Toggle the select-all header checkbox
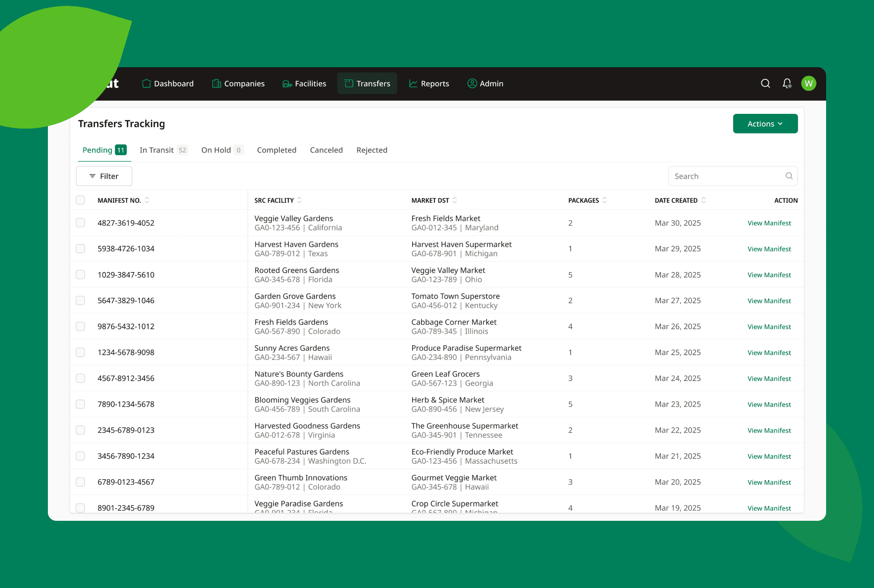This screenshot has height=588, width=874. 80,200
